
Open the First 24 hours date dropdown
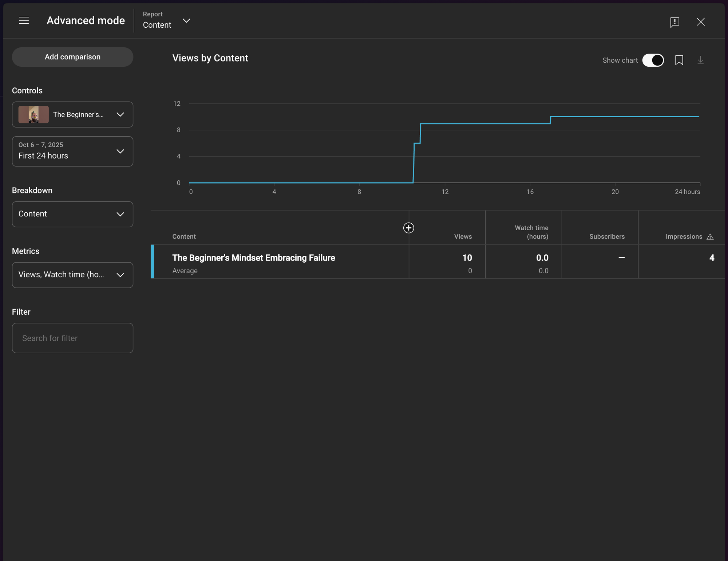[x=72, y=151]
